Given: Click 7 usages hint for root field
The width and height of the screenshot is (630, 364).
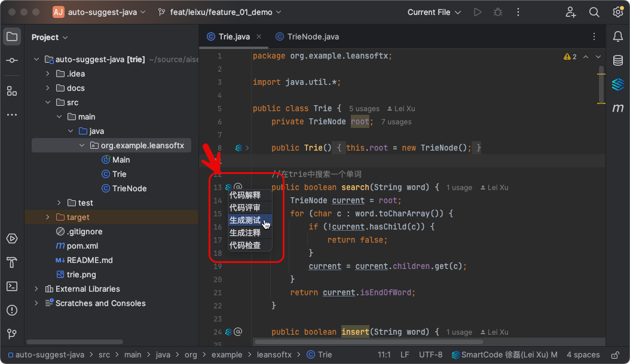Looking at the screenshot, I should click(x=396, y=122).
